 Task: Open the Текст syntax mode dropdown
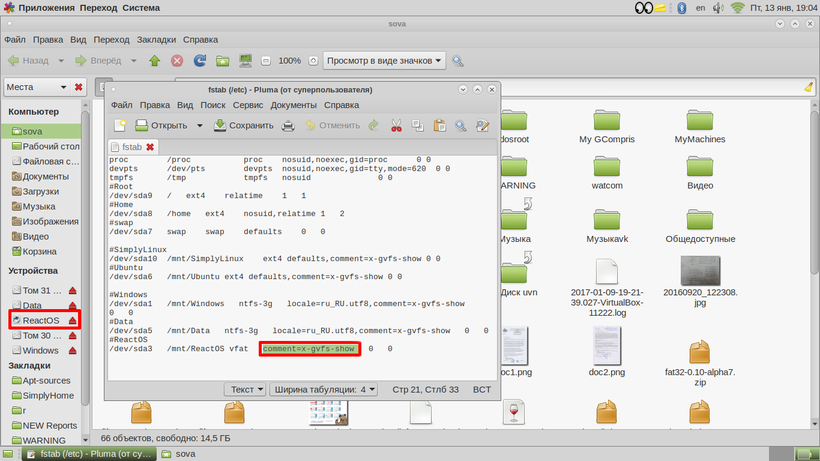[246, 389]
